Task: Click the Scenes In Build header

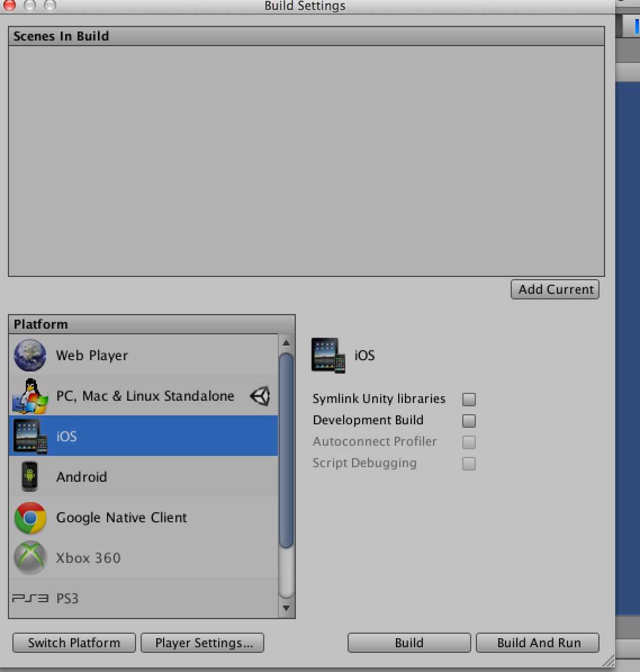Action: click(x=307, y=36)
